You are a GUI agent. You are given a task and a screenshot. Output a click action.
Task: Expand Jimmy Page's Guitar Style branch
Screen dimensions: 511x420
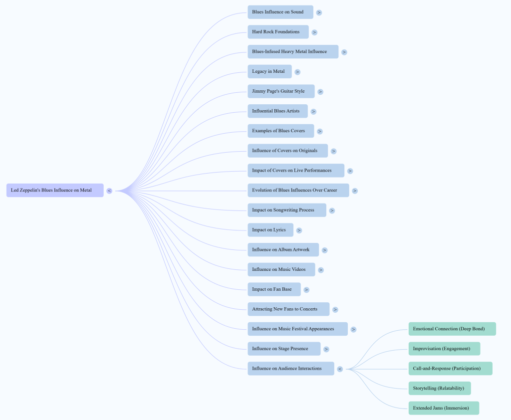pyautogui.click(x=320, y=92)
